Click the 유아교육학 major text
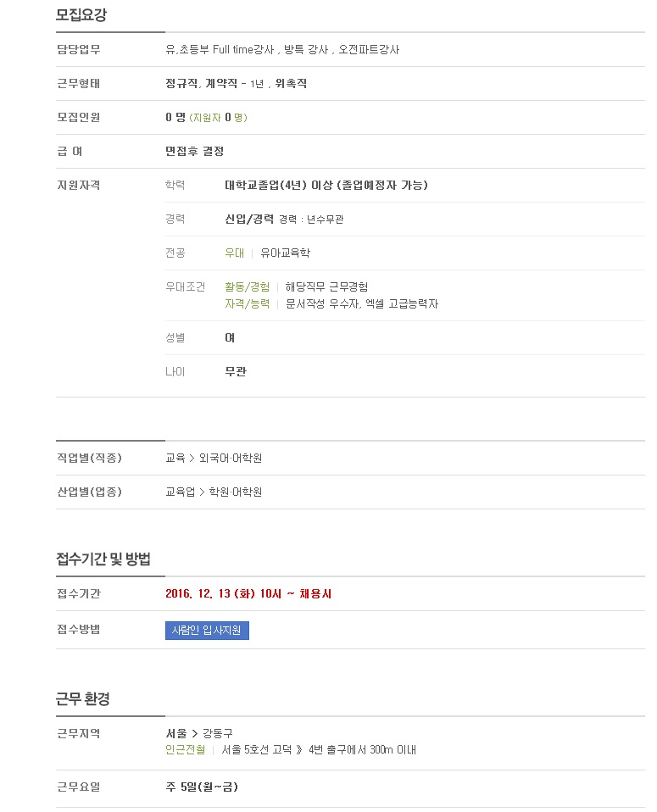Screen dimensions: 657x812 285,253
